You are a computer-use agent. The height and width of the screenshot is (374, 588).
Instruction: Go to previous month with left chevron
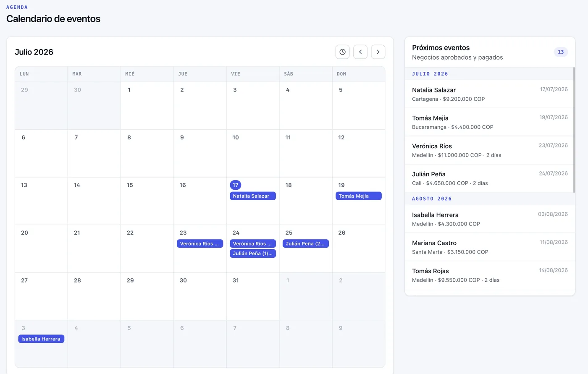360,52
